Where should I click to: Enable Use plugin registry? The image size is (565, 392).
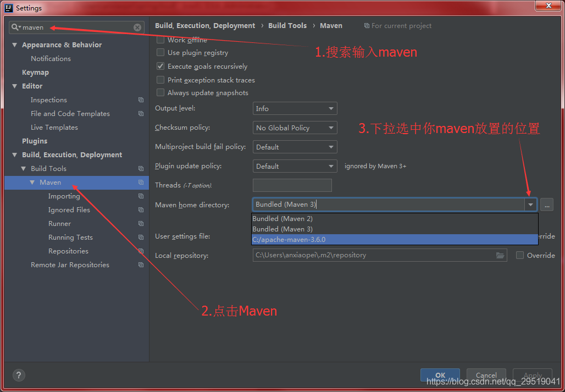click(x=160, y=53)
